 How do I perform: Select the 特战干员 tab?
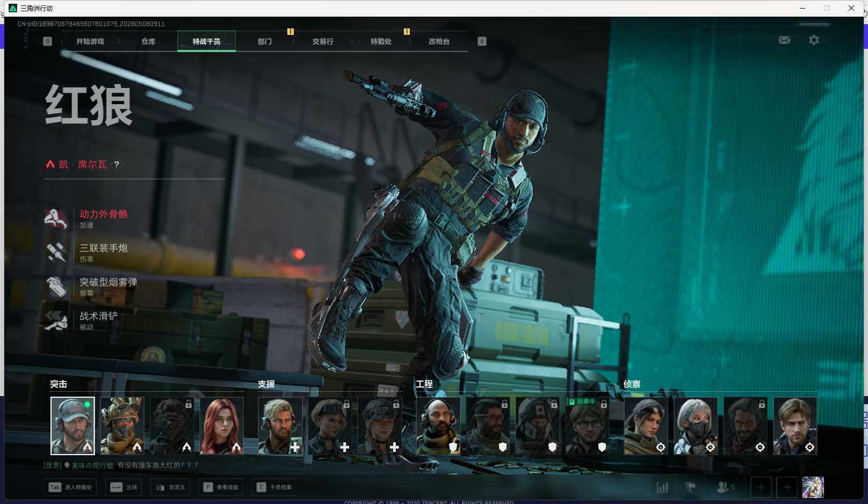(206, 41)
